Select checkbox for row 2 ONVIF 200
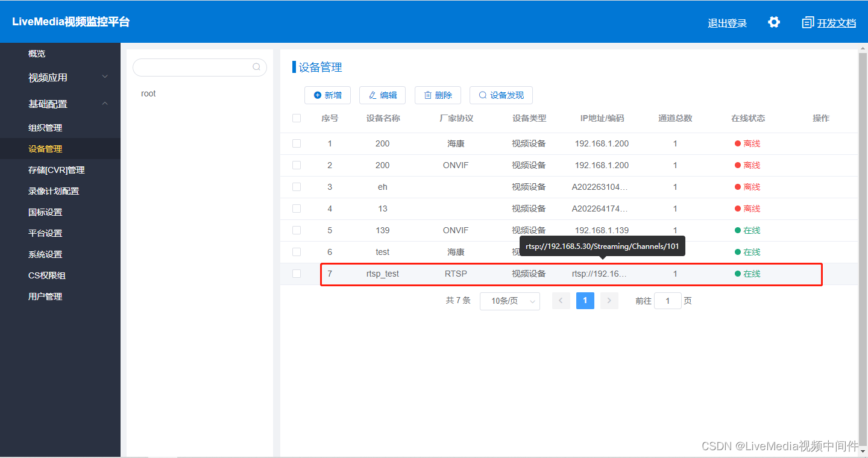868x458 pixels. pos(297,165)
